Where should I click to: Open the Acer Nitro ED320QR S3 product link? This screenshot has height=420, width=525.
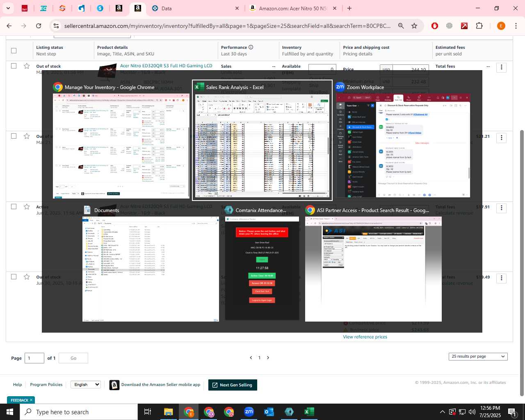[166, 66]
